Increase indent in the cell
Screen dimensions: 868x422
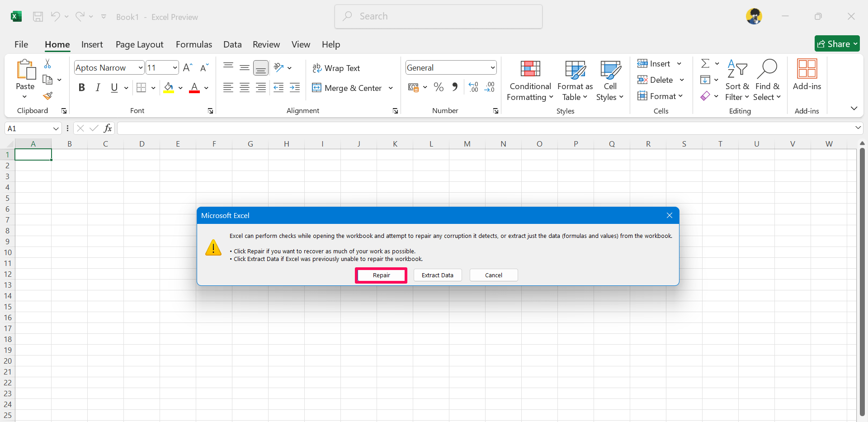tap(295, 88)
